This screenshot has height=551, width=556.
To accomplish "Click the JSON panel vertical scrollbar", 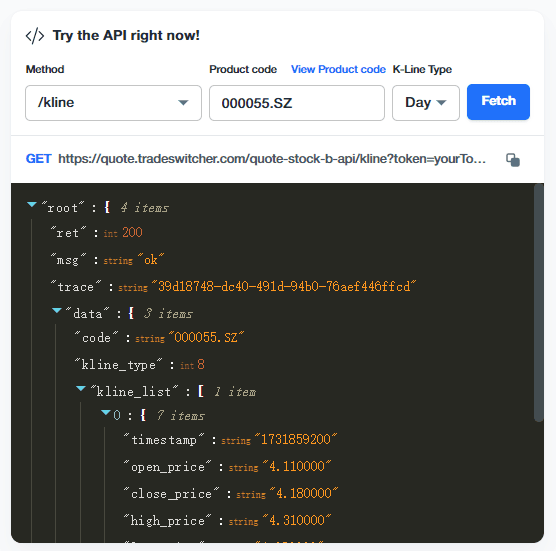I will pyautogui.click(x=539, y=302).
